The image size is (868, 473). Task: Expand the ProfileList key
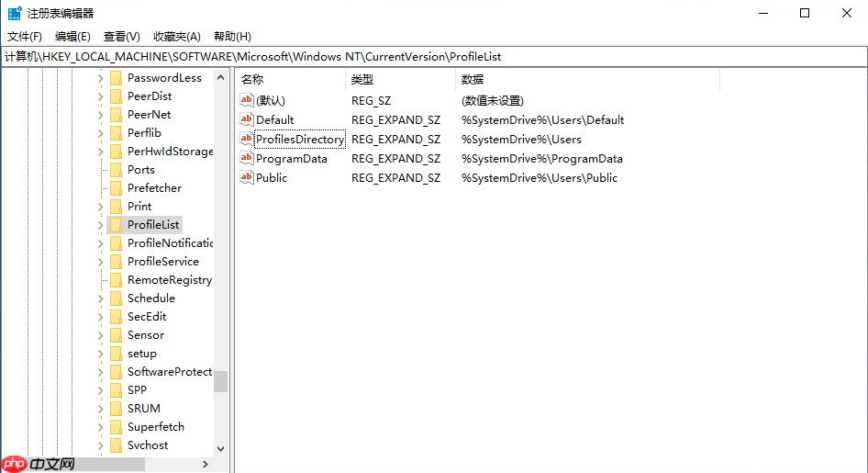pyautogui.click(x=100, y=225)
